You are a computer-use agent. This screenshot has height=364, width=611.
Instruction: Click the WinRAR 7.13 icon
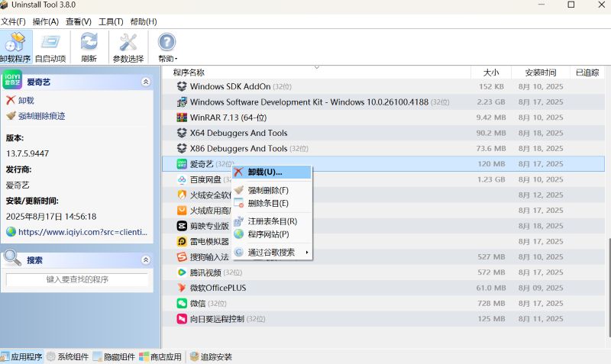tap(182, 118)
